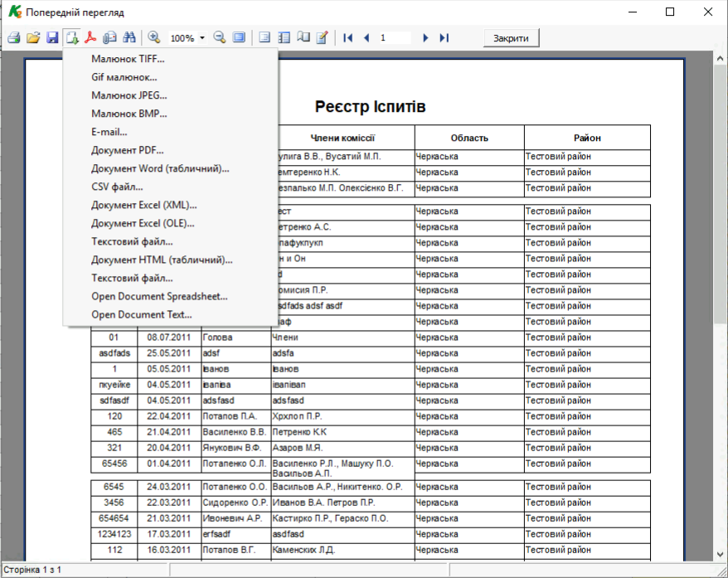The image size is (728, 578).
Task: Go to the next page arrow
Action: 425,37
